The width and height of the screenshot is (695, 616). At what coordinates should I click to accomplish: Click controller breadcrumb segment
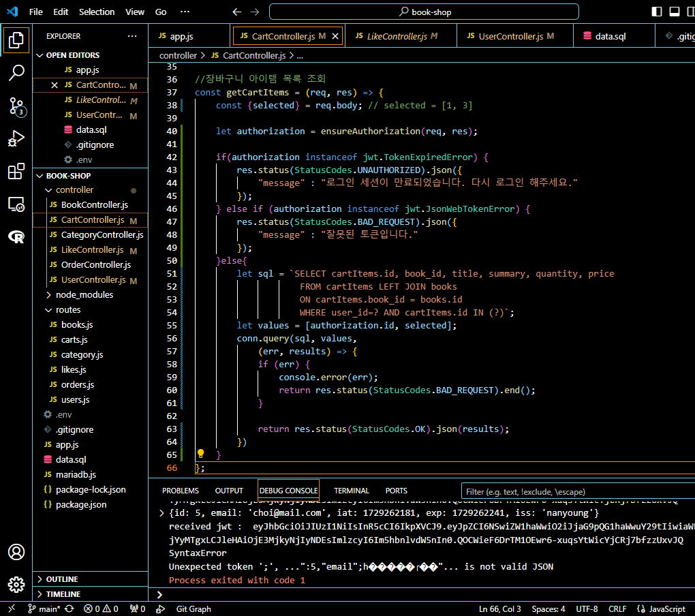pos(178,55)
